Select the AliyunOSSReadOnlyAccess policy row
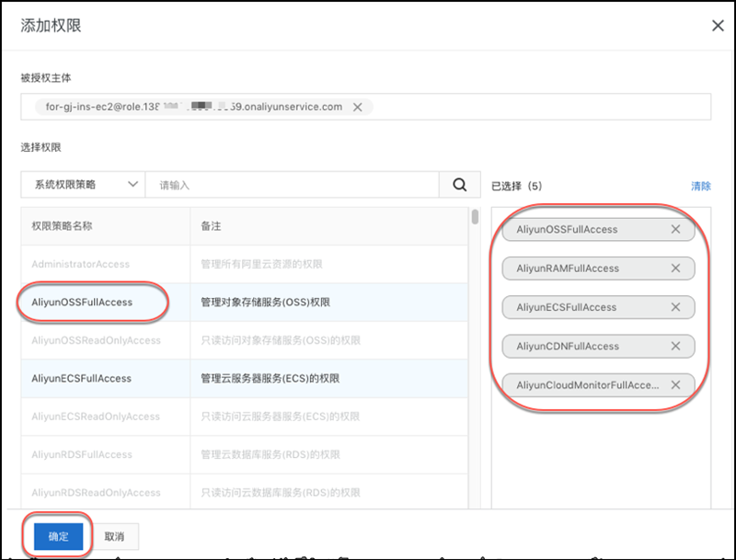 coord(96,340)
